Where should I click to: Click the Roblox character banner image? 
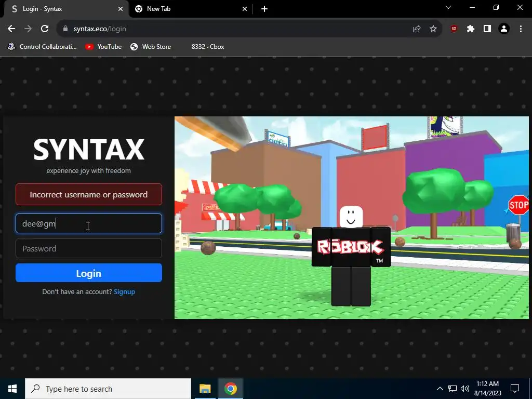352,218
